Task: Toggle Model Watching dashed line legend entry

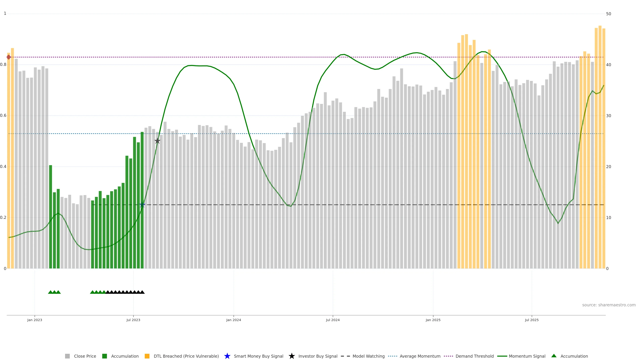Action: (368, 356)
